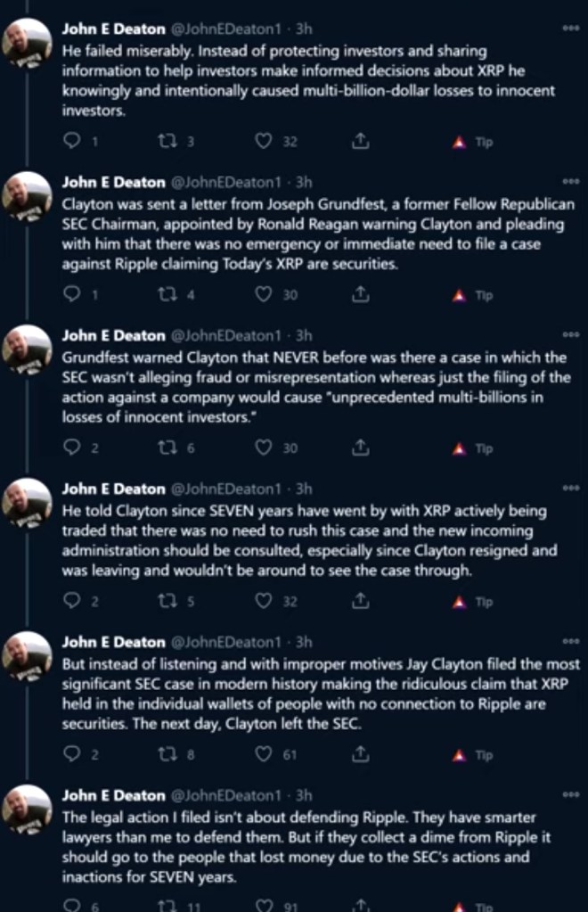Image resolution: width=588 pixels, height=912 pixels.
Task: Like the tweet with 61 likes
Action: click(264, 755)
